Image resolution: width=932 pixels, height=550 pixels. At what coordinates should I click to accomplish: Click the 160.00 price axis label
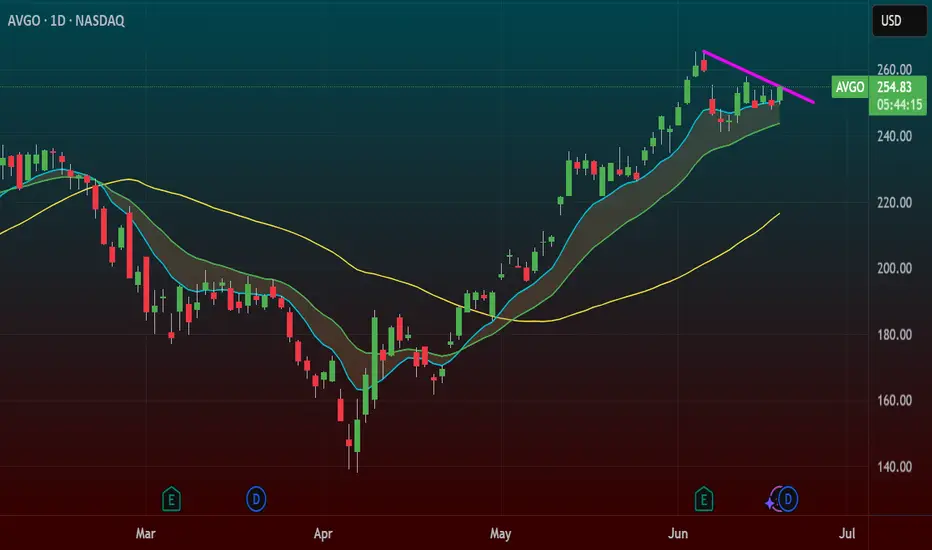895,400
